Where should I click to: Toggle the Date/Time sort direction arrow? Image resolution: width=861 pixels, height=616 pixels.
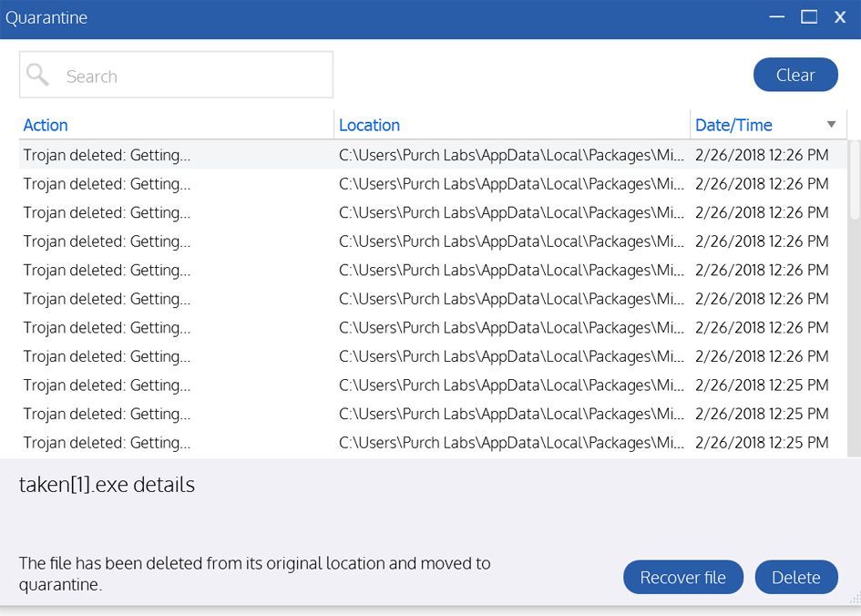click(x=831, y=125)
